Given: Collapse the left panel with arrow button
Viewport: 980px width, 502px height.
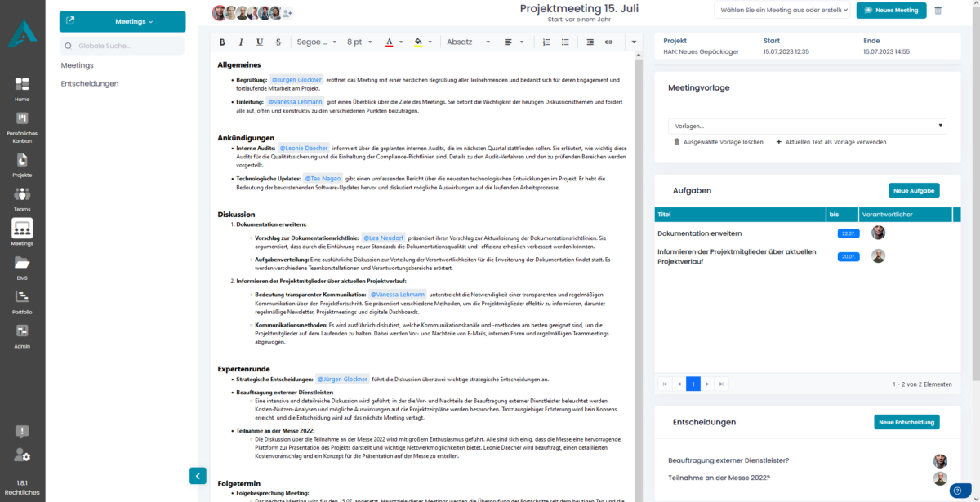Looking at the screenshot, I should tap(197, 476).
